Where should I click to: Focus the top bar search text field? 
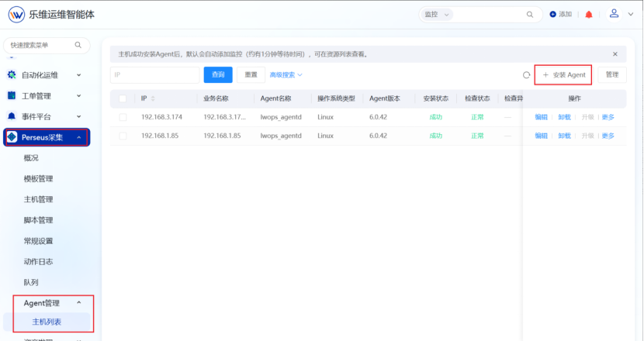[489, 15]
